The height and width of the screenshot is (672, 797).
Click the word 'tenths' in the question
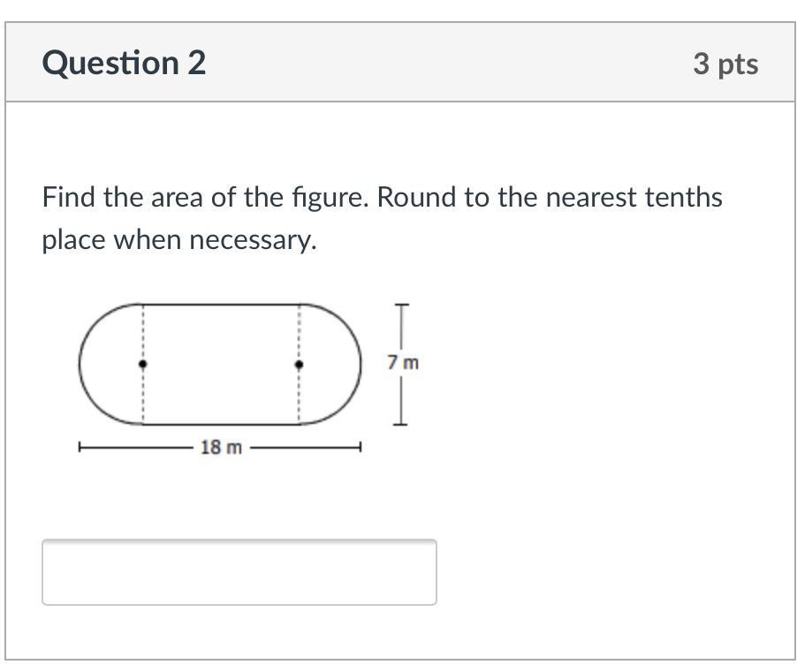pos(683,197)
